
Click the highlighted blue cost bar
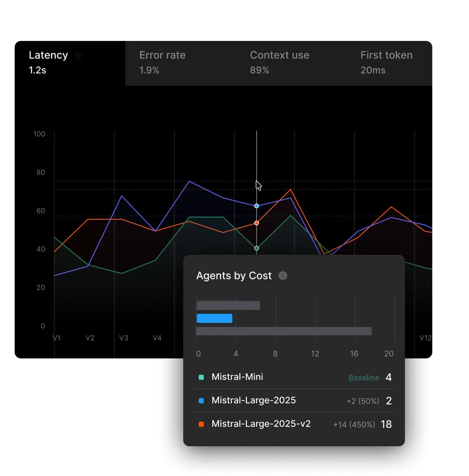215,318
